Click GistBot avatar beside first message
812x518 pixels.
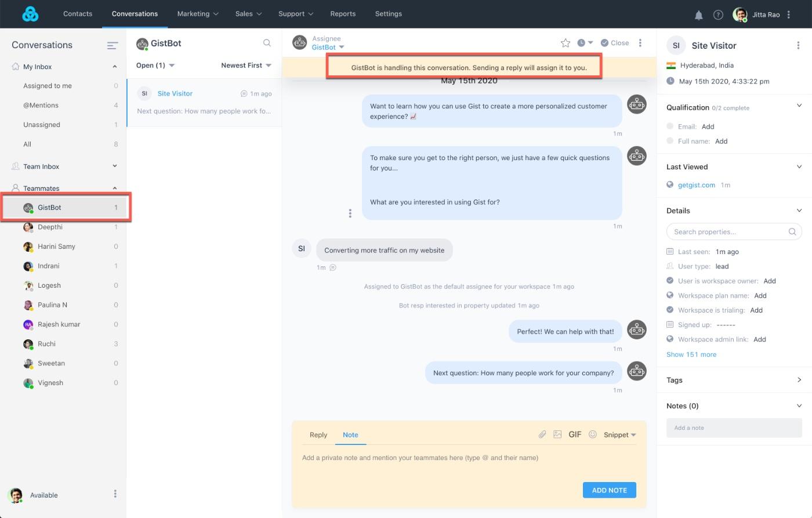[x=637, y=104]
